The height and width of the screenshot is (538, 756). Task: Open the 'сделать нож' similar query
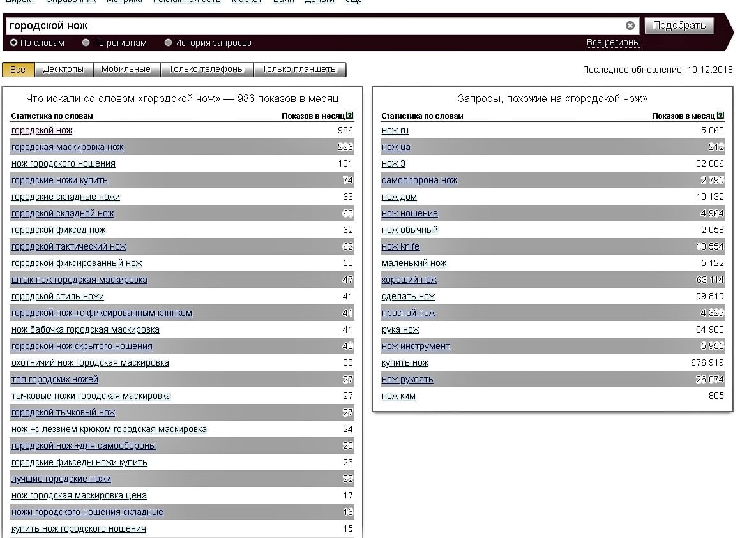[x=409, y=297]
